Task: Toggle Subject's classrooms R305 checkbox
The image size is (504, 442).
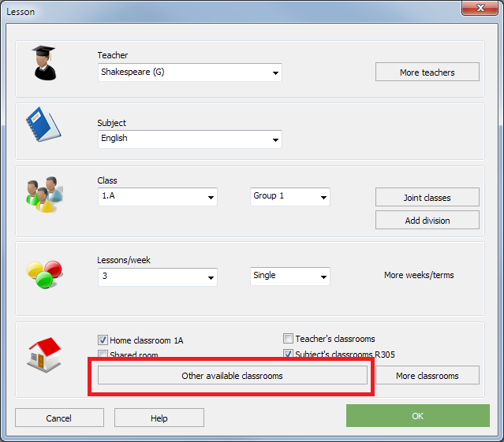Action: tap(289, 355)
